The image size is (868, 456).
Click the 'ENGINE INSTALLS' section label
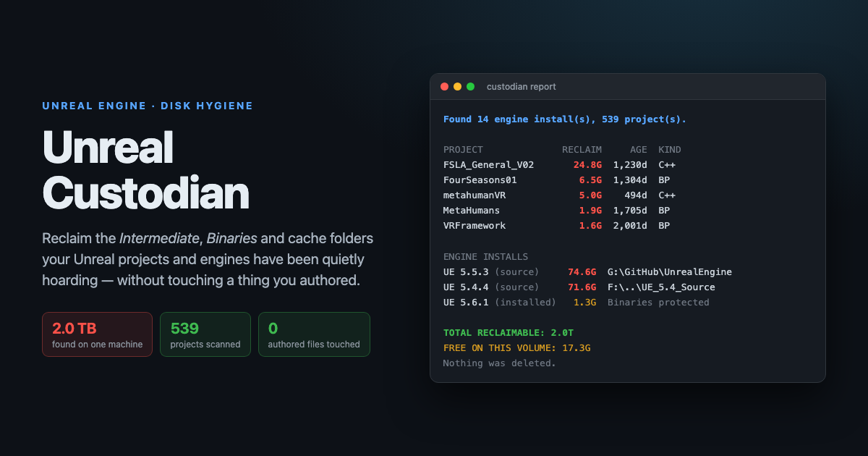tap(485, 257)
